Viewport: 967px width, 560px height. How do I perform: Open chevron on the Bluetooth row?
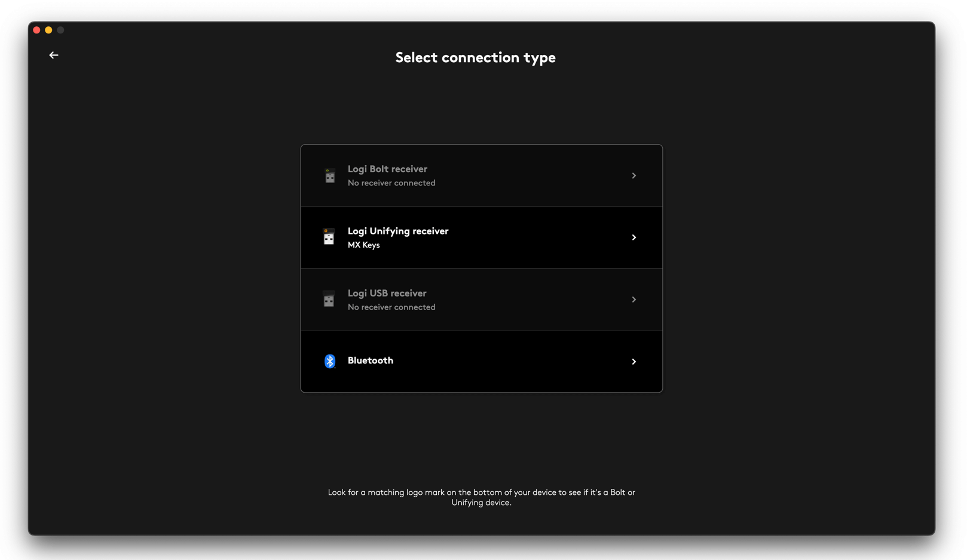pyautogui.click(x=634, y=362)
